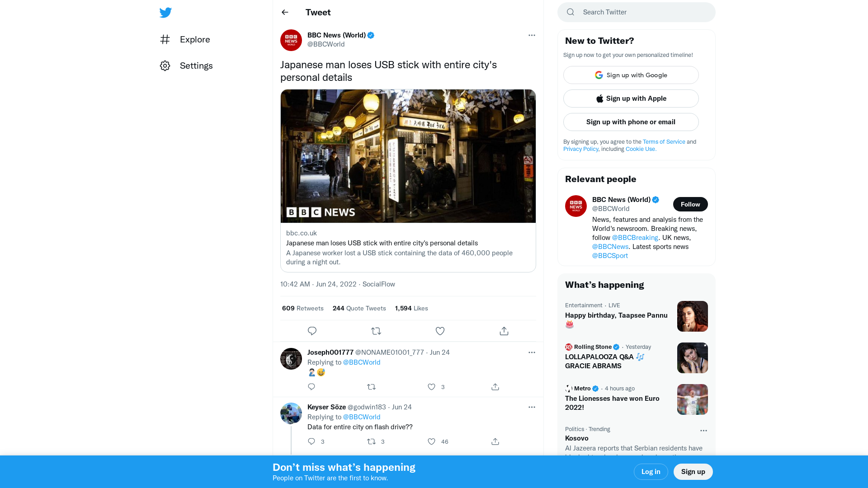Like Keyser Söze's reply
The width and height of the screenshot is (868, 488).
point(432,441)
